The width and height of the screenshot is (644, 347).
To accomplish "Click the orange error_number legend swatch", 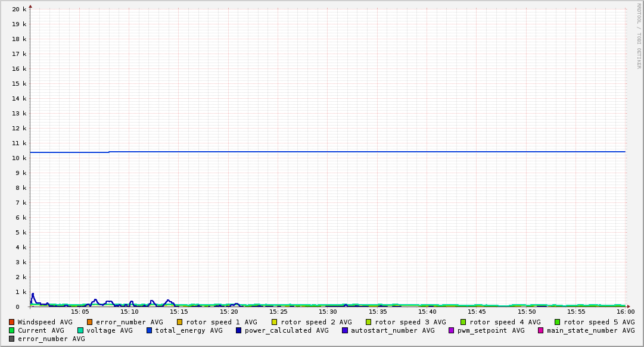I will tap(90, 322).
